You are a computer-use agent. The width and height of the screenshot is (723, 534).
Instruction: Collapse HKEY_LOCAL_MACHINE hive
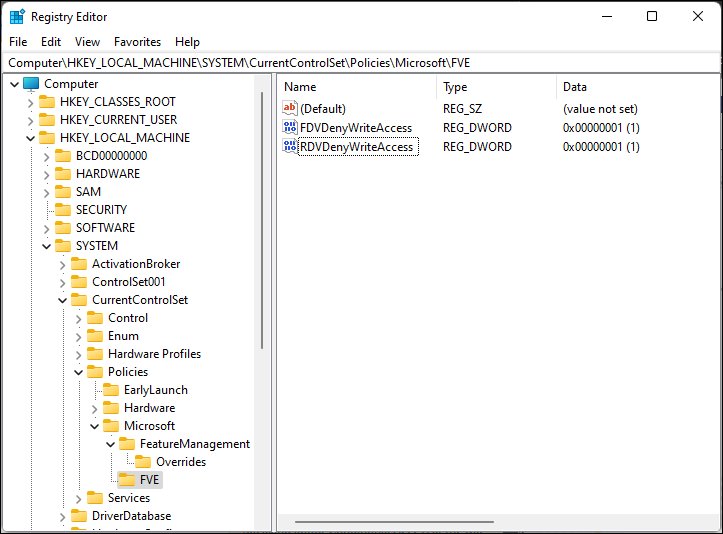point(30,138)
